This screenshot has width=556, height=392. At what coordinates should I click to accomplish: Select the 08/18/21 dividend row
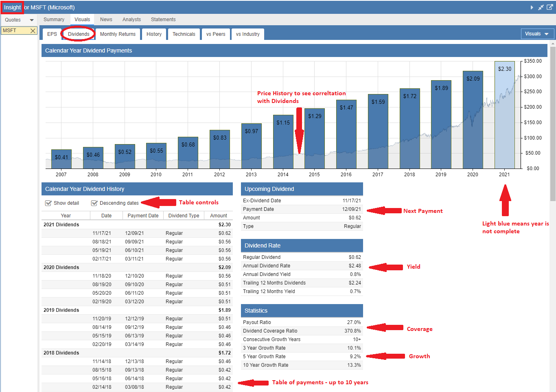click(137, 242)
